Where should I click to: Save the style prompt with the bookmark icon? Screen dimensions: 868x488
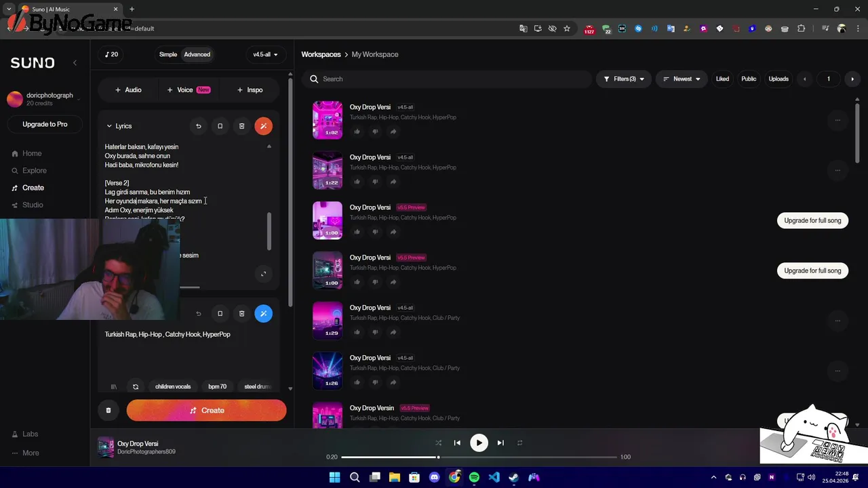coord(220,314)
